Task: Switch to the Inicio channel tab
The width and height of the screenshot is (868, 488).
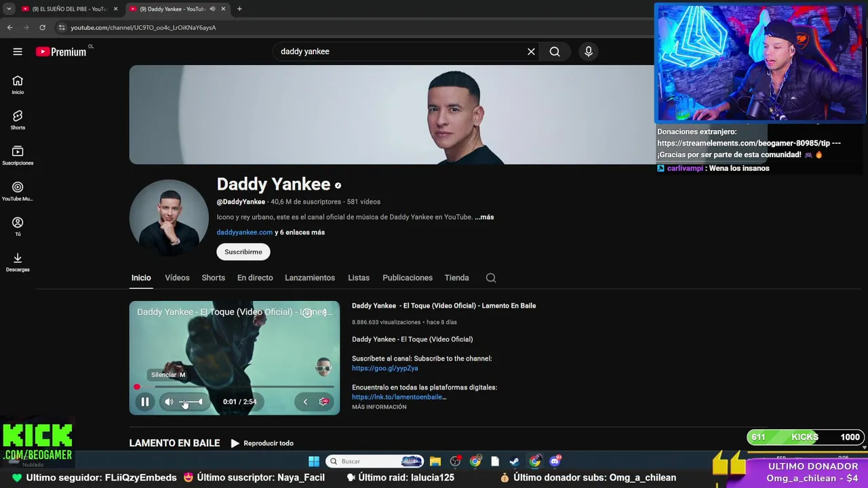Action: (x=141, y=278)
